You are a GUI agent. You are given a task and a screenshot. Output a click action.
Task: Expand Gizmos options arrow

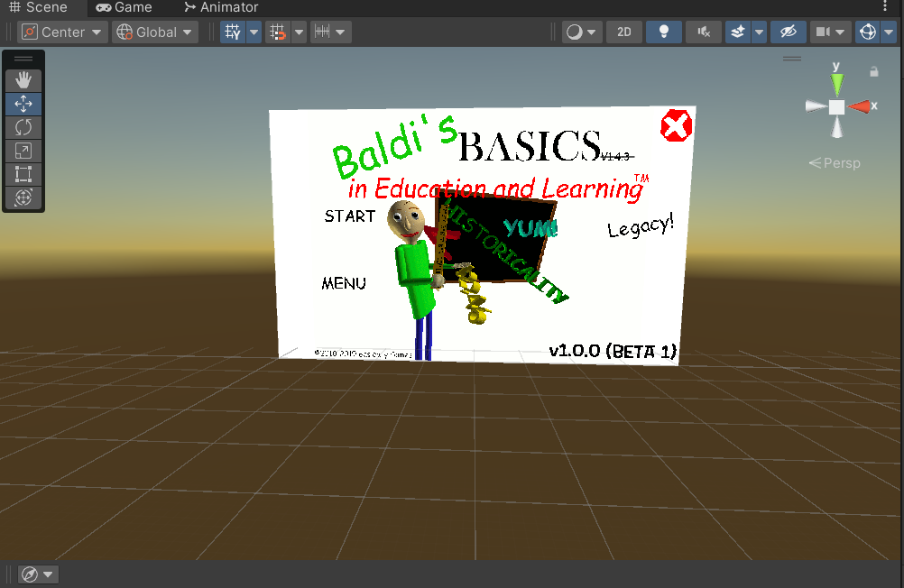click(x=889, y=32)
